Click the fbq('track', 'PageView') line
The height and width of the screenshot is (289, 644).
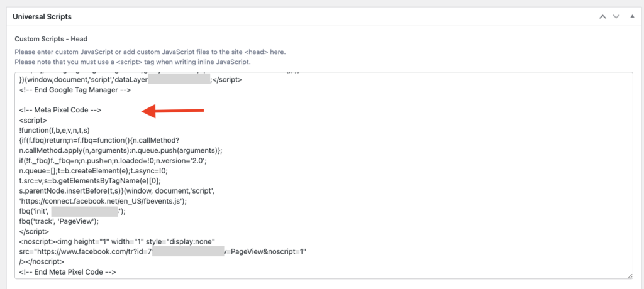[x=59, y=221]
